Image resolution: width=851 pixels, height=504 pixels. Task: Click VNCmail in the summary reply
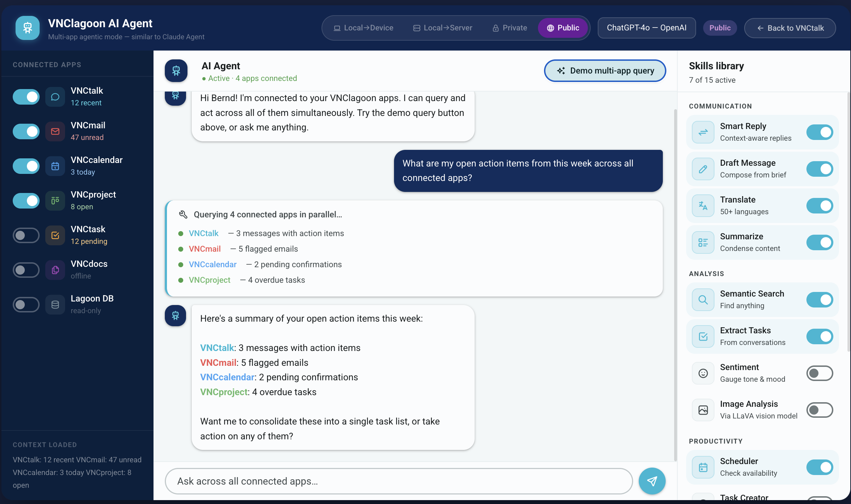click(x=218, y=363)
